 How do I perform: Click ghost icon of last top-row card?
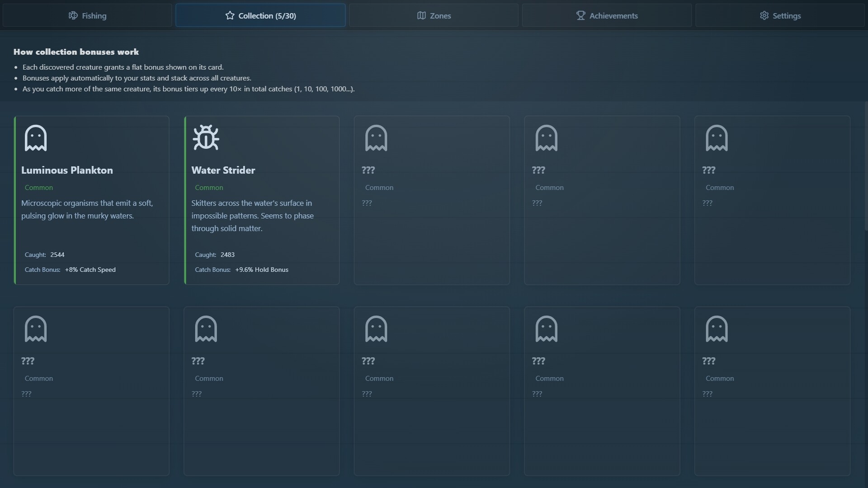[x=717, y=138]
